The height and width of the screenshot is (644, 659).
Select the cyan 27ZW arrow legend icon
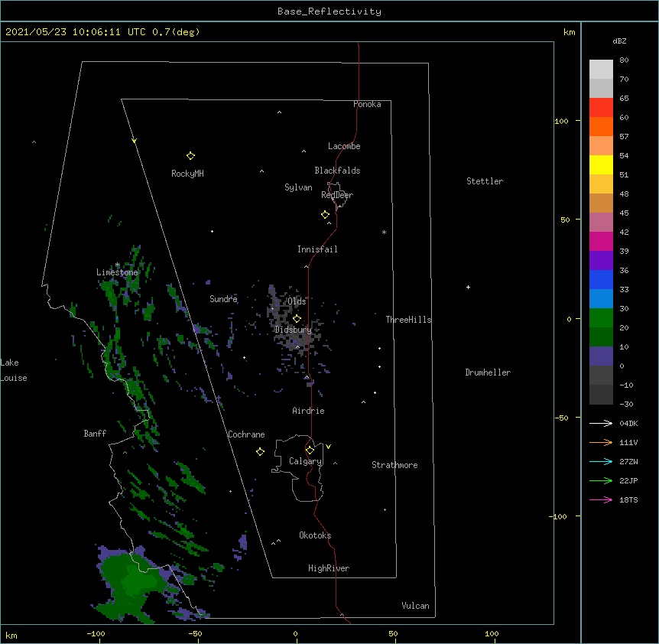pyautogui.click(x=601, y=461)
